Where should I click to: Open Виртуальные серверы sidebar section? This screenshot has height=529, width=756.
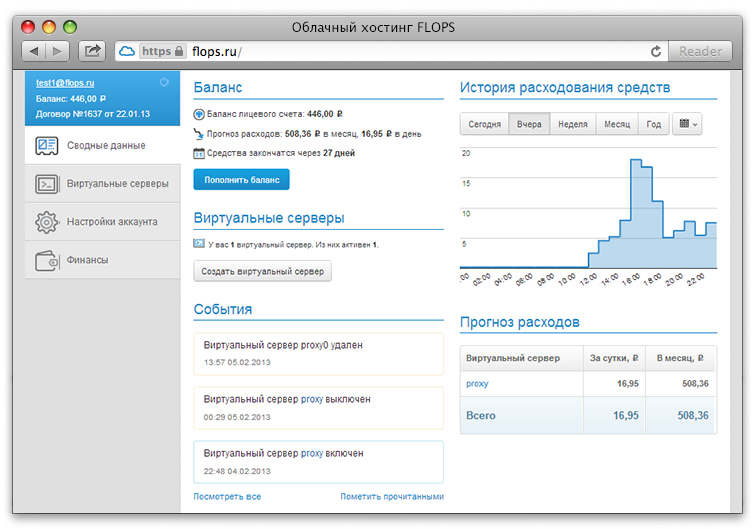click(103, 184)
